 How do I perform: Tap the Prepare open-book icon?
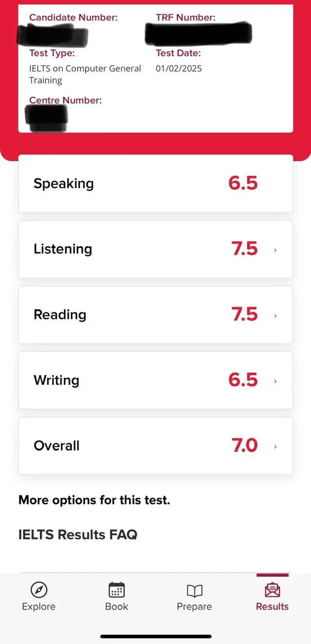194,591
